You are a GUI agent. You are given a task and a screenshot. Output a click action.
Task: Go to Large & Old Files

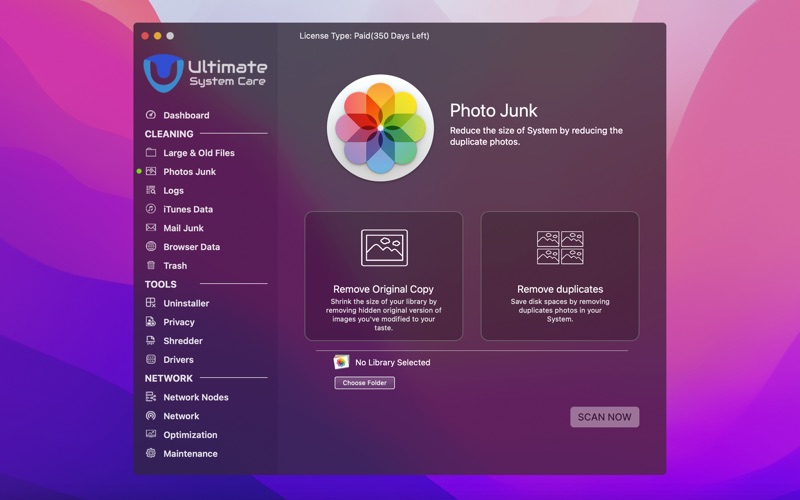pyautogui.click(x=199, y=153)
